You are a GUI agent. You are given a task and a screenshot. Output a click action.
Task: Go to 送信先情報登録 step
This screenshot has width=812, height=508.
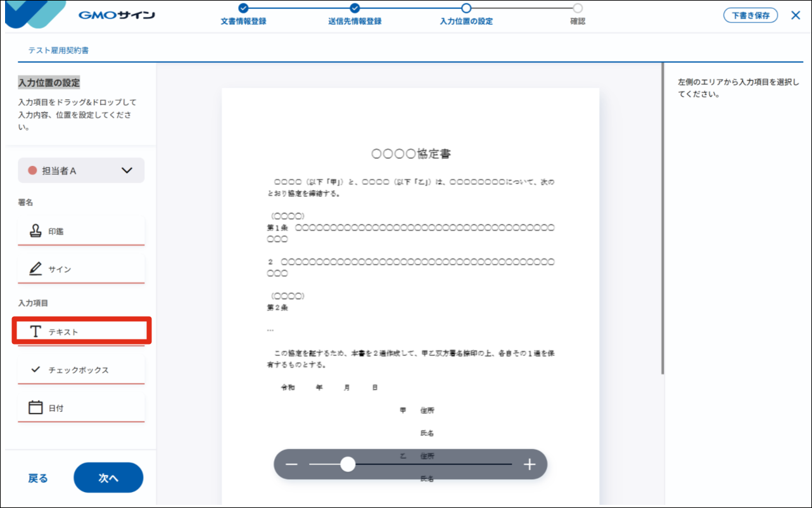coord(355,8)
